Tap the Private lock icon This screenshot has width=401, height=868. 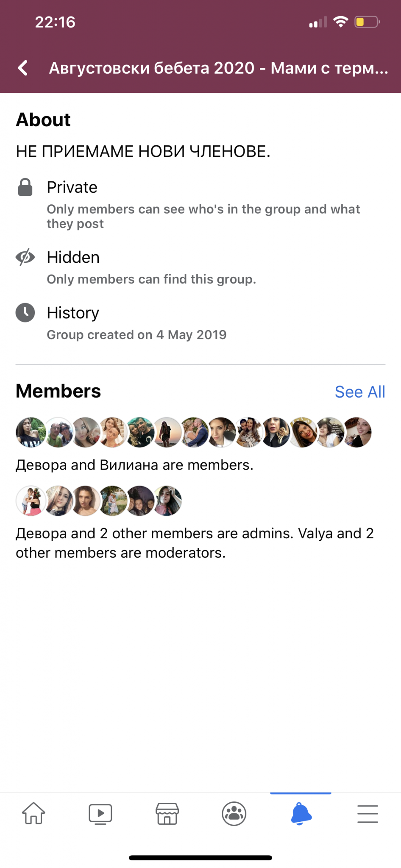coord(25,187)
